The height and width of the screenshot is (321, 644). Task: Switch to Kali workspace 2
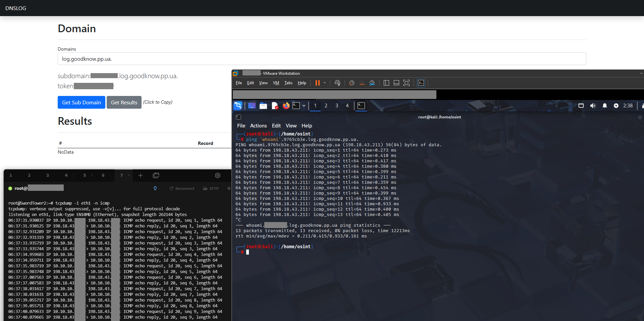326,106
